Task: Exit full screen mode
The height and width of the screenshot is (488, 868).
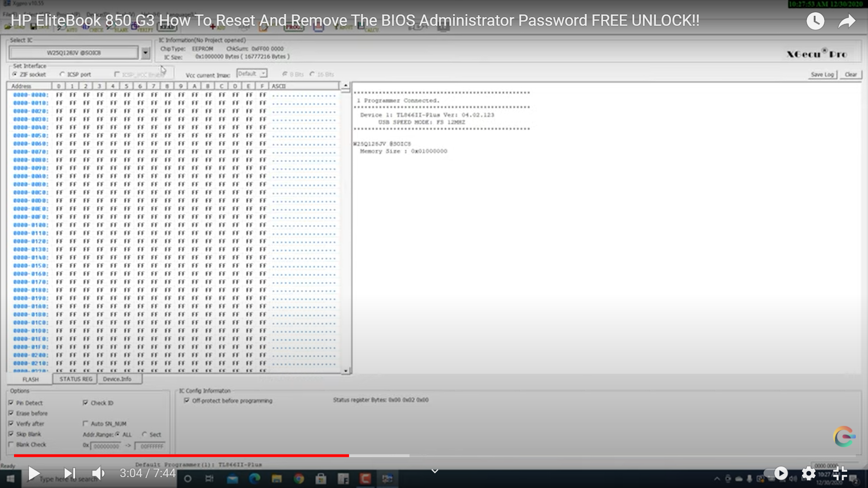Action: point(840,473)
